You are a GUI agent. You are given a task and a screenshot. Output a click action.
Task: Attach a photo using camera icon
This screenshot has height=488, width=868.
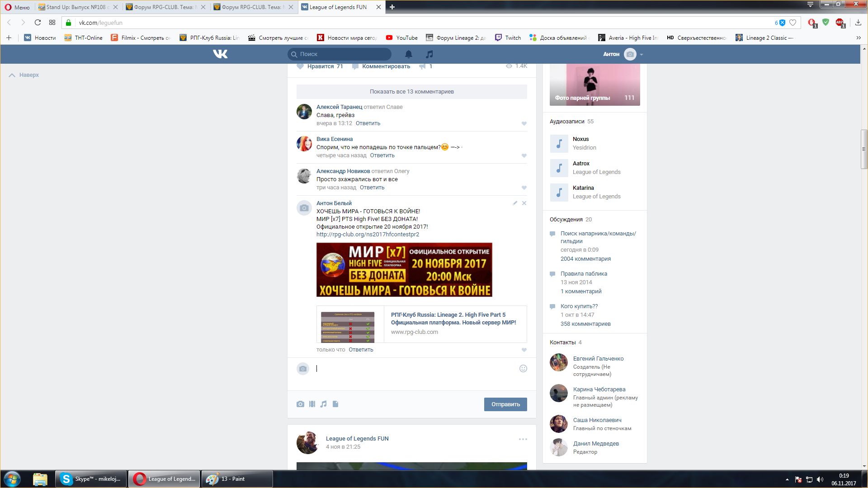(x=300, y=404)
